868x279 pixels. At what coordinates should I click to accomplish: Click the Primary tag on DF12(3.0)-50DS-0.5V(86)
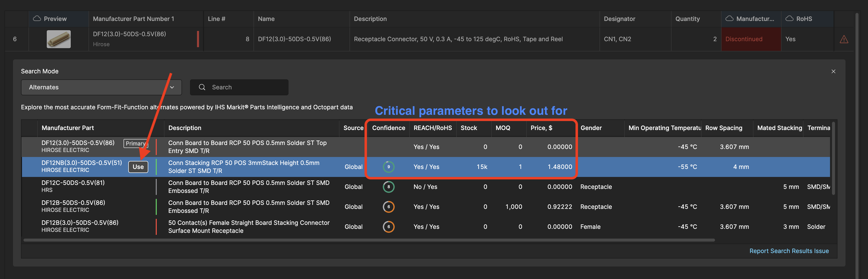point(135,143)
